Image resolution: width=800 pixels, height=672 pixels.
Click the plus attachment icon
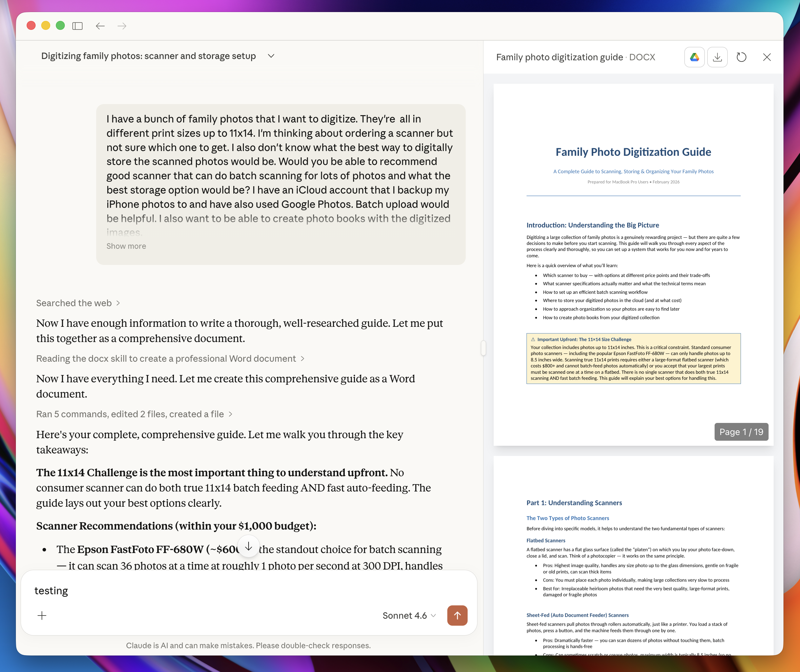coord(42,615)
